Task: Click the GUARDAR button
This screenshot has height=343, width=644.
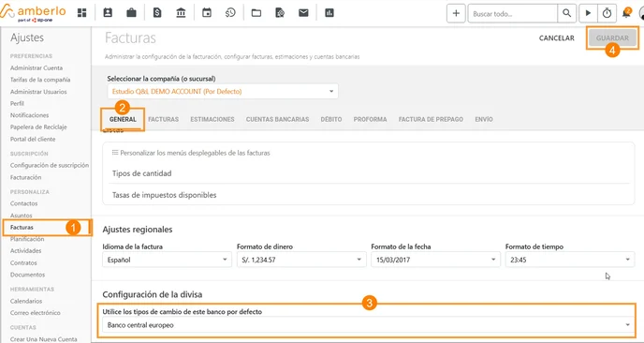Action: pyautogui.click(x=612, y=37)
